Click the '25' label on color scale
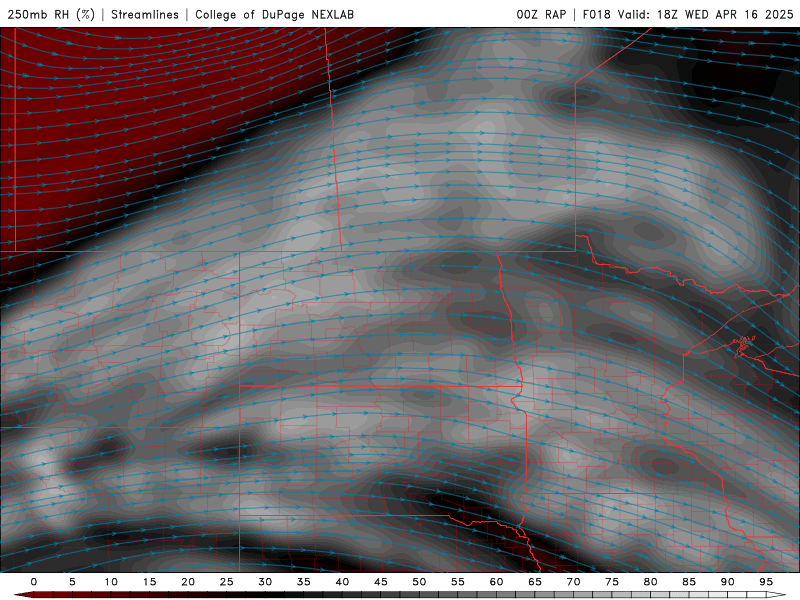The height and width of the screenshot is (600, 800). click(227, 582)
